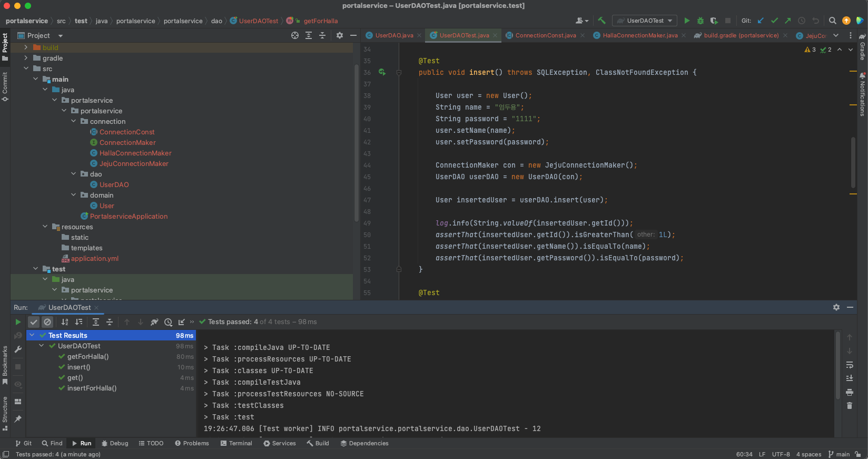Commit changes with Git checkmark icon
This screenshot has height=459, width=868.
point(774,21)
